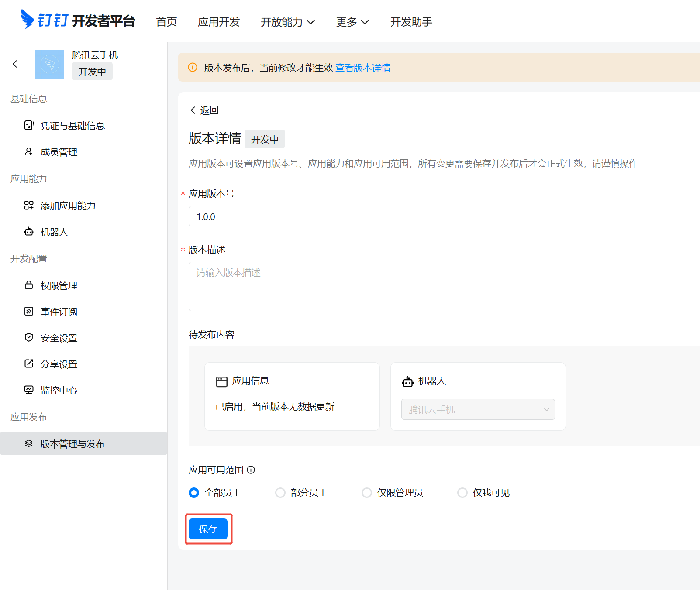This screenshot has height=590, width=700.
Task: Click the DingTalk logo icon
Action: pos(28,20)
